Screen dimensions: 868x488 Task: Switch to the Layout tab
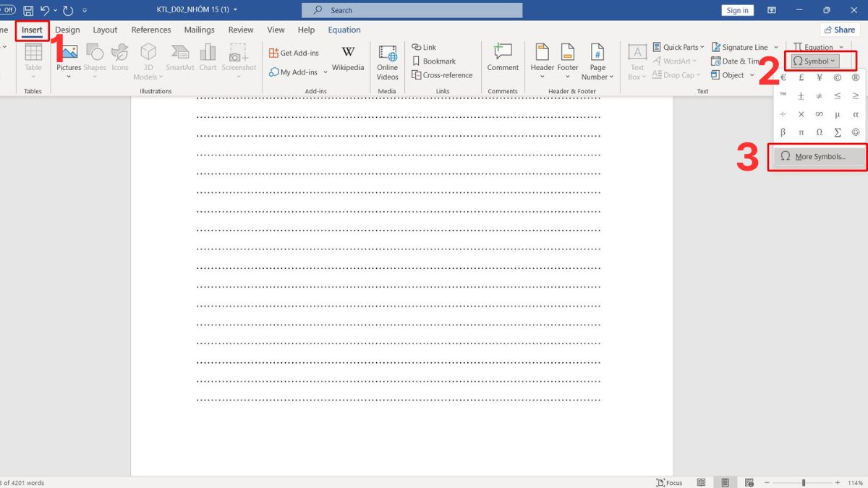(x=105, y=30)
